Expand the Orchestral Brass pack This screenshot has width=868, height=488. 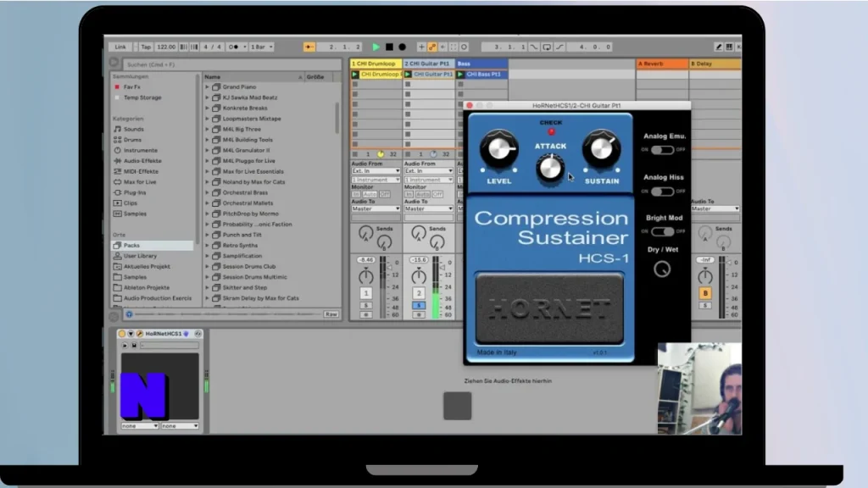coord(207,192)
